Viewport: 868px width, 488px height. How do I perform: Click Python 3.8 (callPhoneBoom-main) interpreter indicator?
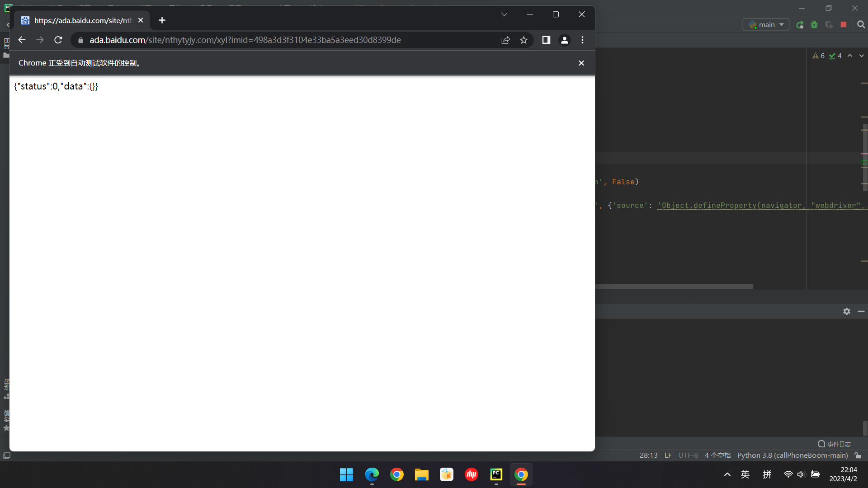(793, 455)
